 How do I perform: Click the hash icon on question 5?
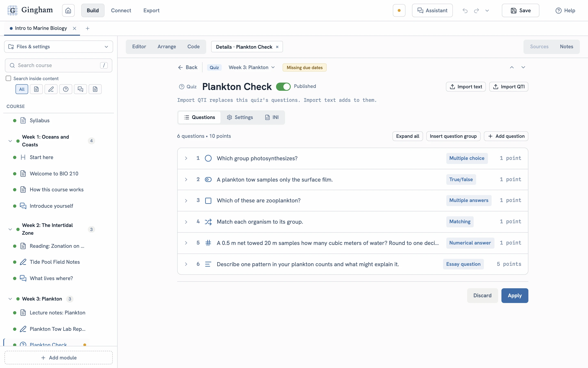(208, 243)
